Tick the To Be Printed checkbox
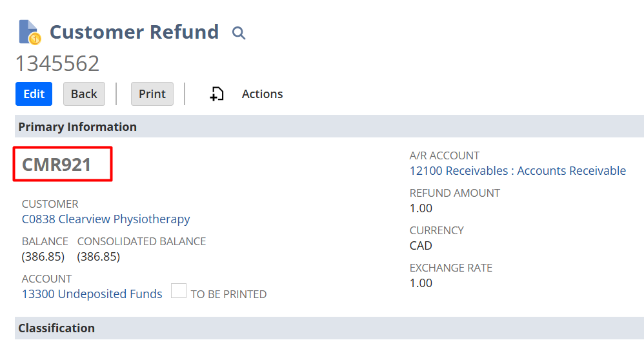644x340 pixels. point(179,291)
